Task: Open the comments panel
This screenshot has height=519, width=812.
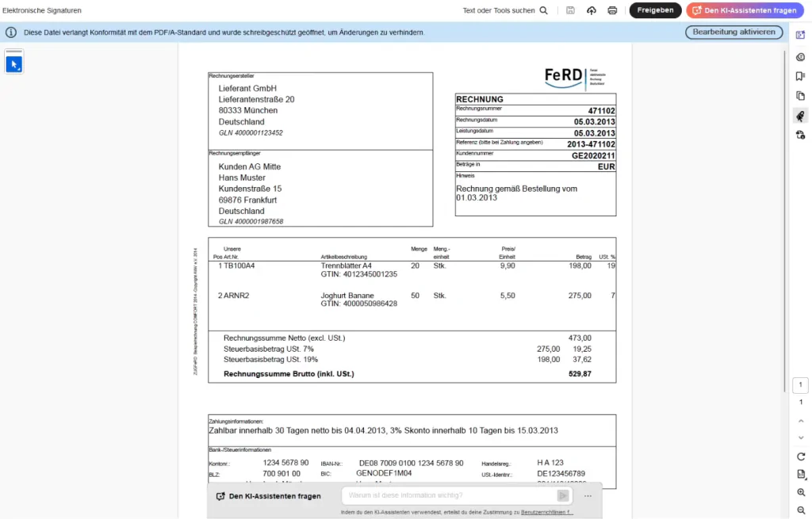Action: [800, 56]
